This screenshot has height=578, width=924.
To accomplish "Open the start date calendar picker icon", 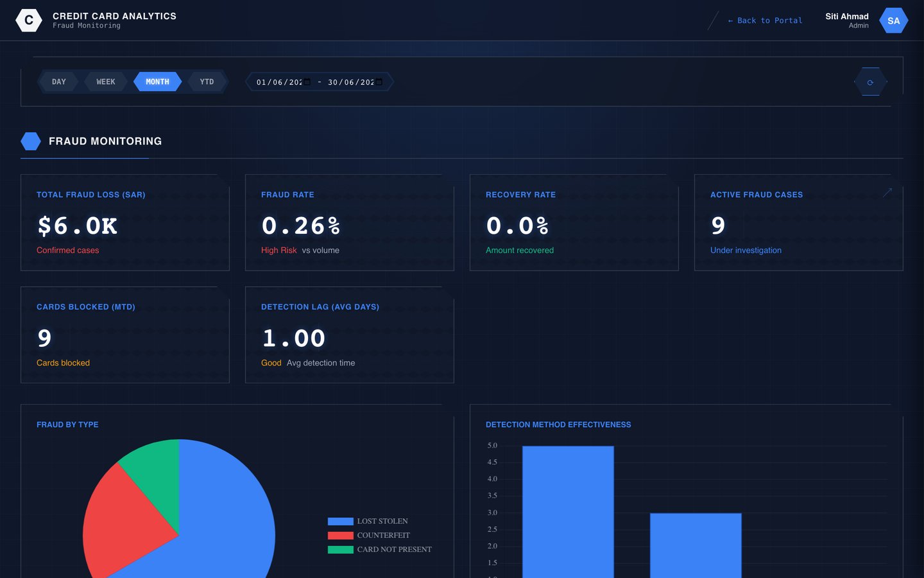I will coord(307,82).
